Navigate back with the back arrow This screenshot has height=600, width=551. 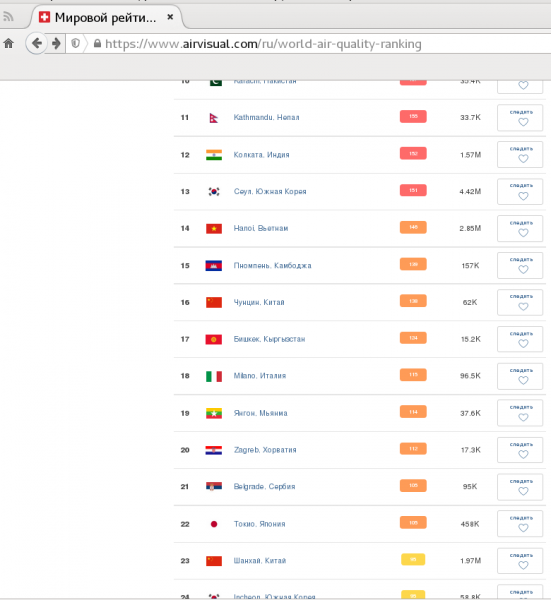coord(37,43)
